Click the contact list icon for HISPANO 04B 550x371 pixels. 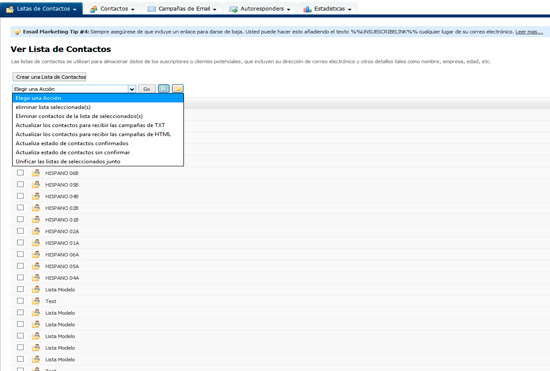(x=36, y=196)
